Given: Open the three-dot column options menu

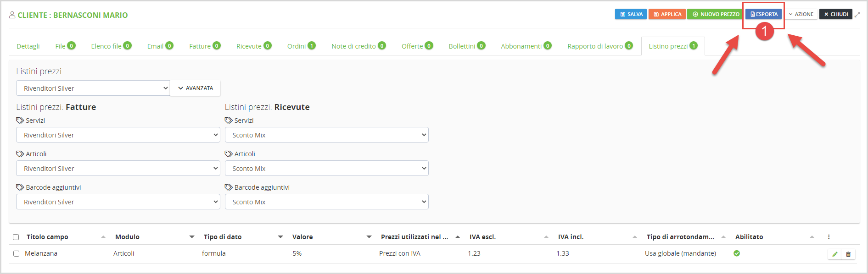Looking at the screenshot, I should tap(829, 237).
